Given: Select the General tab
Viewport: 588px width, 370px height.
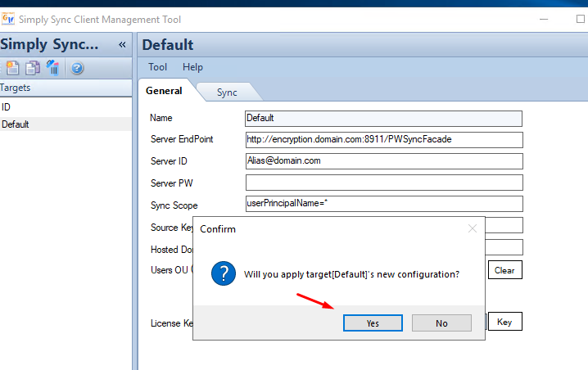Looking at the screenshot, I should pyautogui.click(x=164, y=91).
